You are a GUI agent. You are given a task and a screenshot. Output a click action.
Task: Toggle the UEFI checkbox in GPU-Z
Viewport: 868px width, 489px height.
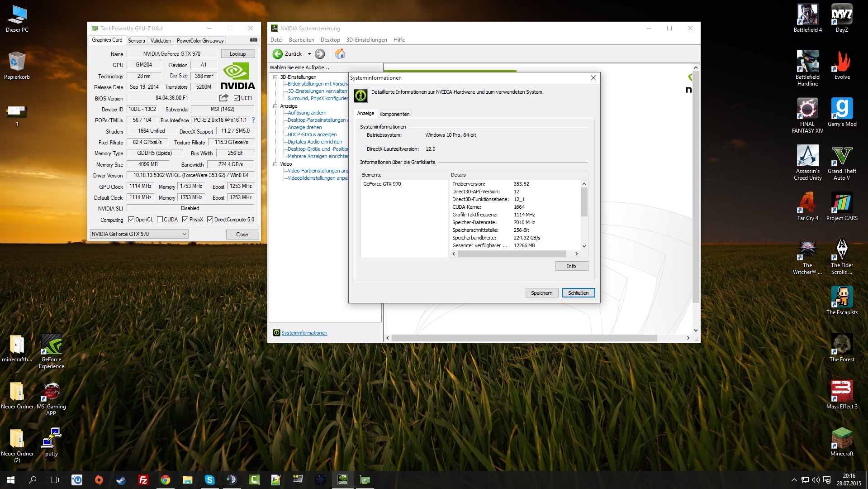coord(237,98)
